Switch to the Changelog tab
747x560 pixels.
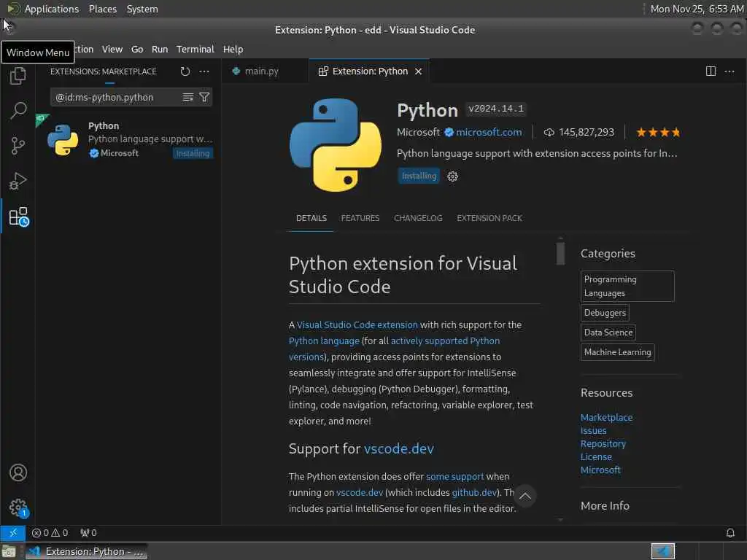pos(418,218)
